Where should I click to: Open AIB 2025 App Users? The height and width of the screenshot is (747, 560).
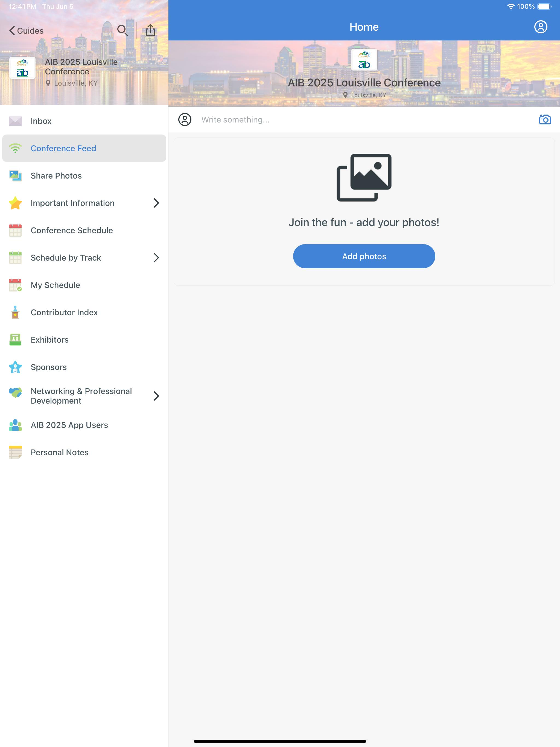pyautogui.click(x=84, y=425)
